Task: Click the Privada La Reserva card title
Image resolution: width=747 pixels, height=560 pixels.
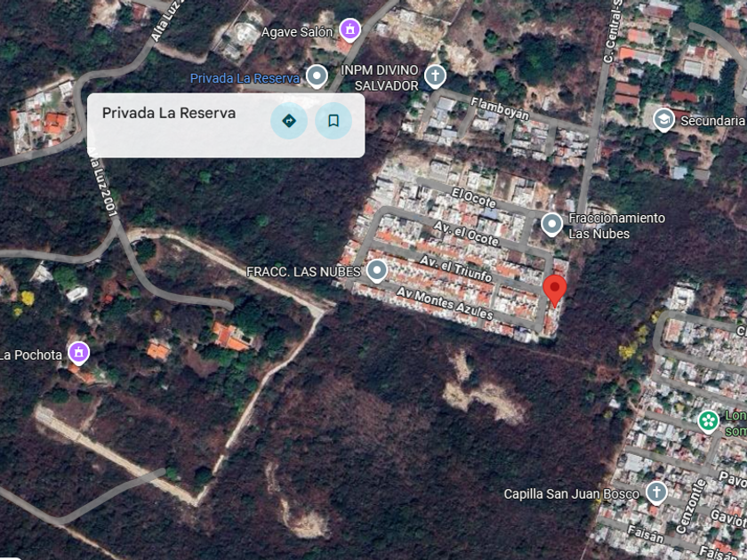Action: click(x=169, y=113)
